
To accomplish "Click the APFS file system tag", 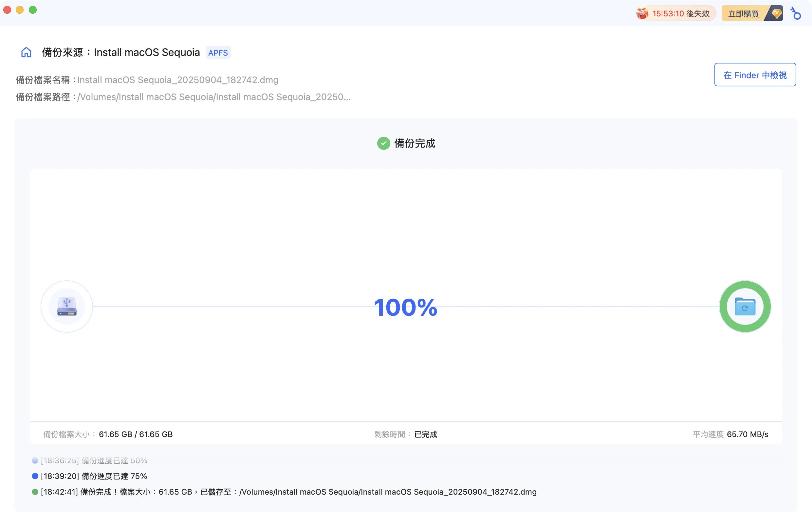I will (x=218, y=53).
